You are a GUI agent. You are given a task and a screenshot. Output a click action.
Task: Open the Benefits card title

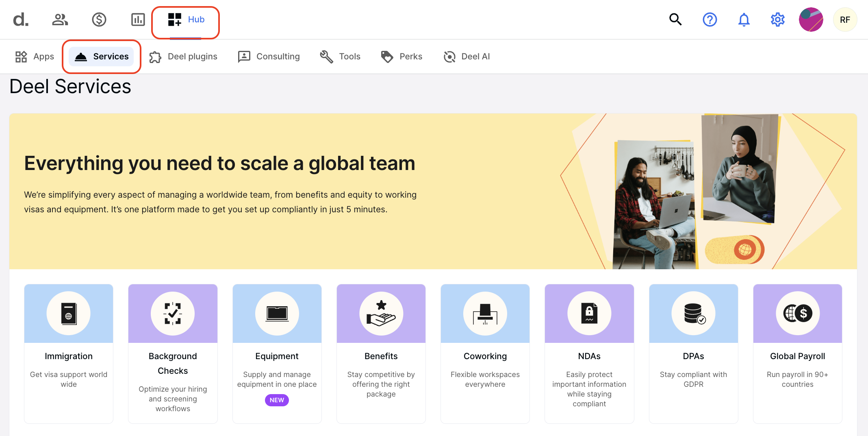[381, 356]
